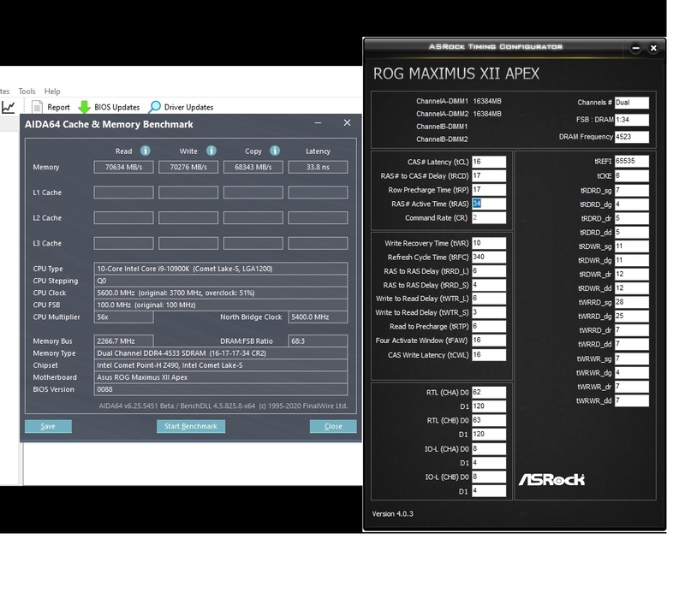Click the Copy info icon
The image size is (685, 616).
pos(275,151)
